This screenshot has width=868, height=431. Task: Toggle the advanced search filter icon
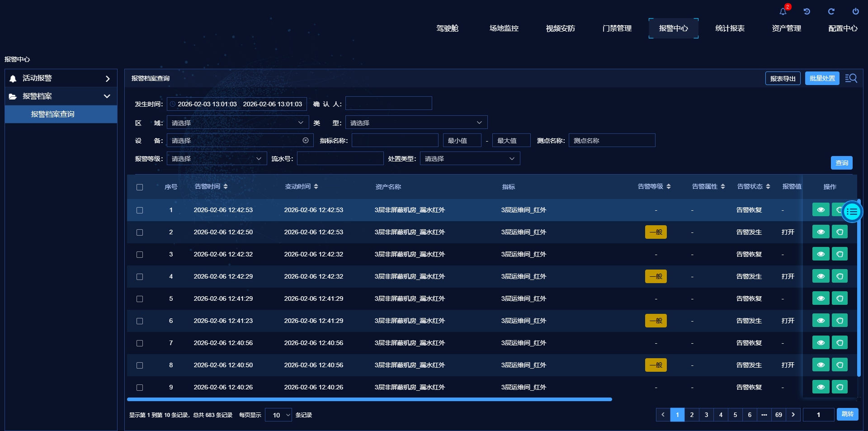coord(851,78)
